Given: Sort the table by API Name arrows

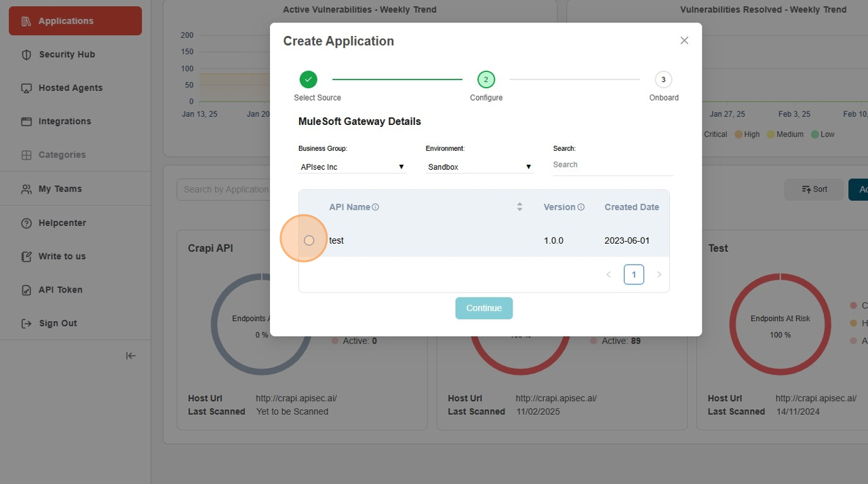Looking at the screenshot, I should 519,207.
